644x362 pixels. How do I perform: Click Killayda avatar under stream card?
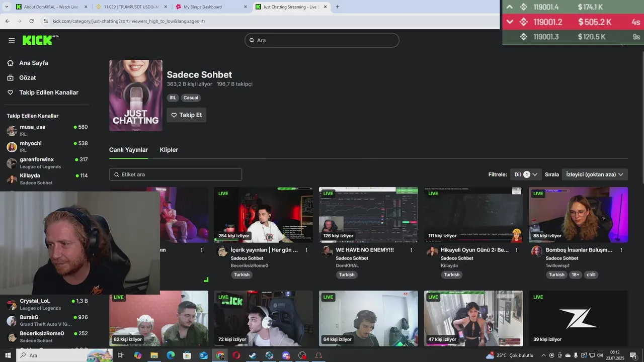click(x=432, y=251)
